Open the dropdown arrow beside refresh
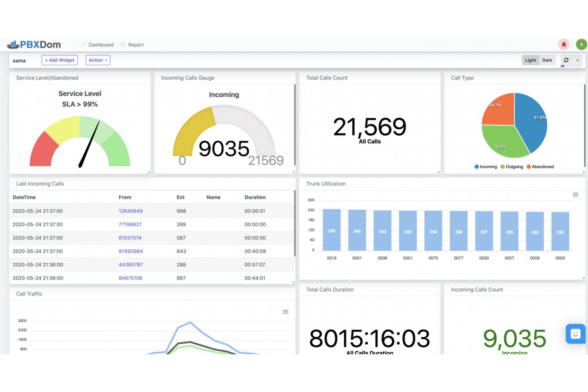 point(577,60)
